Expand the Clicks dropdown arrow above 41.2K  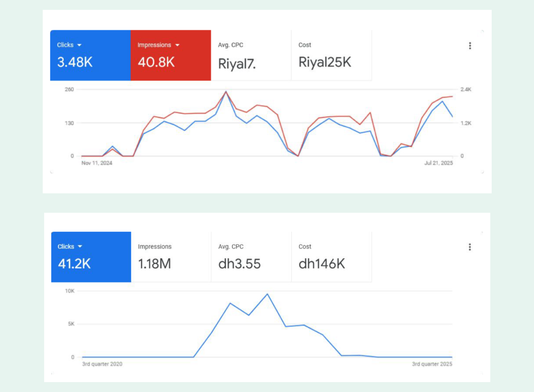tap(80, 247)
